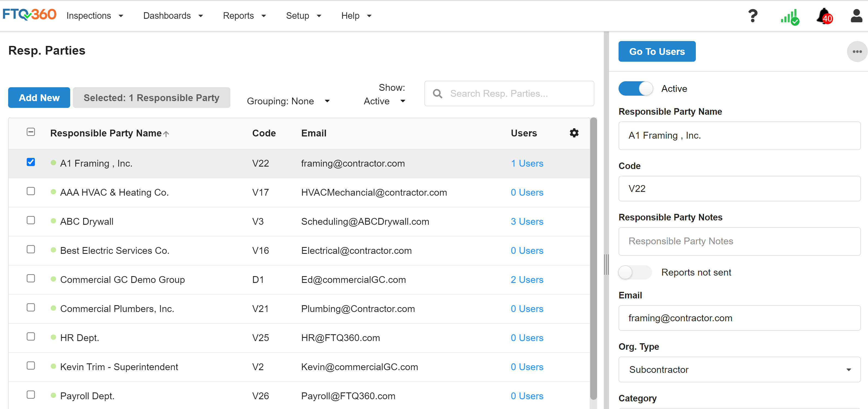This screenshot has height=409, width=868.
Task: Sort by the Users column header
Action: coord(524,133)
